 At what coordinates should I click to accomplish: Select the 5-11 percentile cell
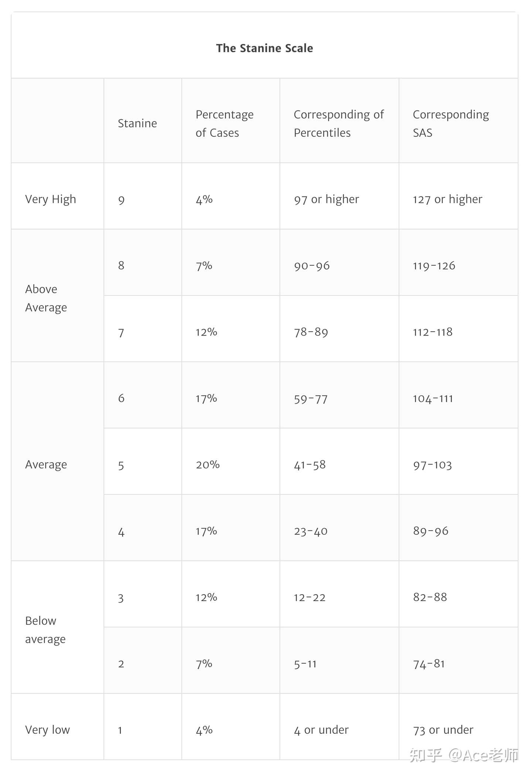305,664
